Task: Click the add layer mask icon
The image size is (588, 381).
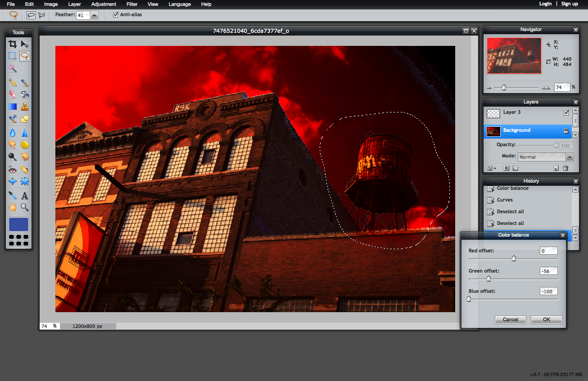Action: tap(506, 168)
